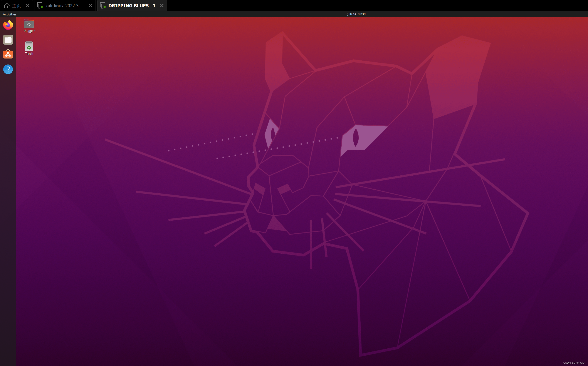Open the Help question mark icon

pyautogui.click(x=8, y=70)
